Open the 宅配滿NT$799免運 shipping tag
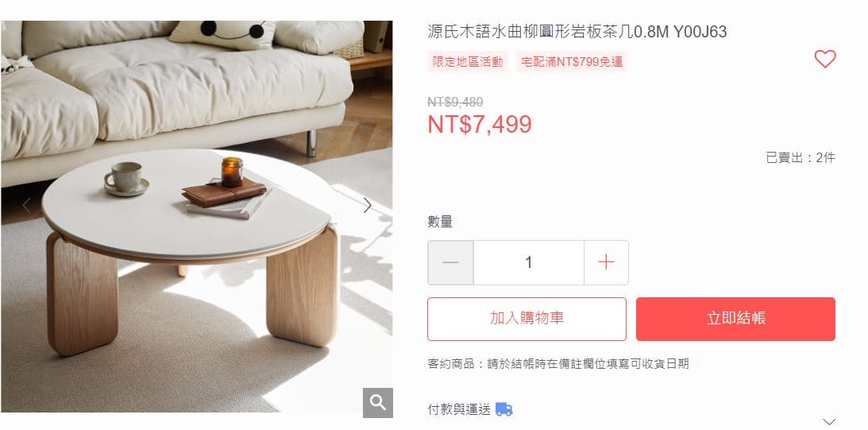This screenshot has height=430, width=868. [572, 61]
